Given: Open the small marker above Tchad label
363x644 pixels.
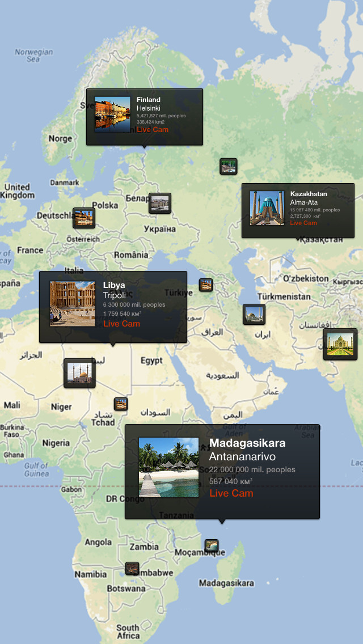Looking at the screenshot, I should [120, 404].
